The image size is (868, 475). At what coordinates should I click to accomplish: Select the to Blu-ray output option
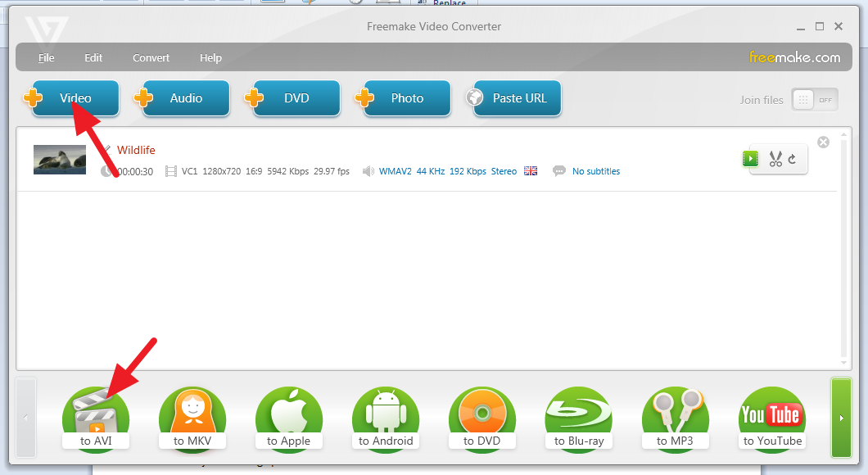coord(578,419)
